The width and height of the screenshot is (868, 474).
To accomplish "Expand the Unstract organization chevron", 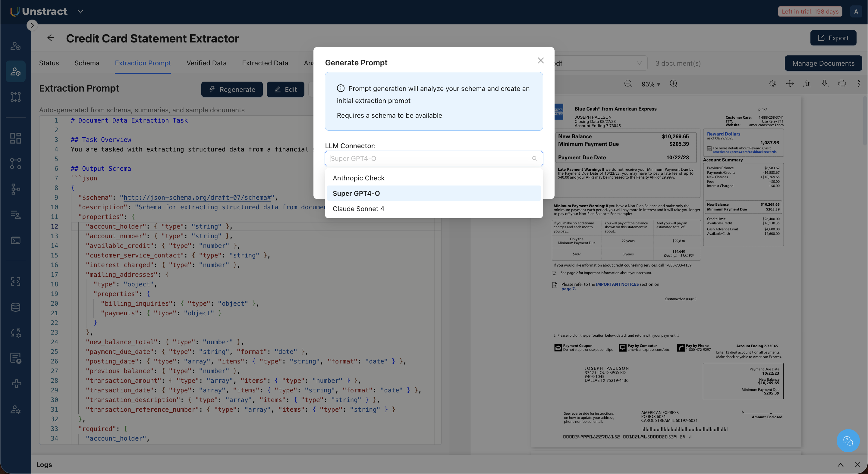I will point(80,11).
